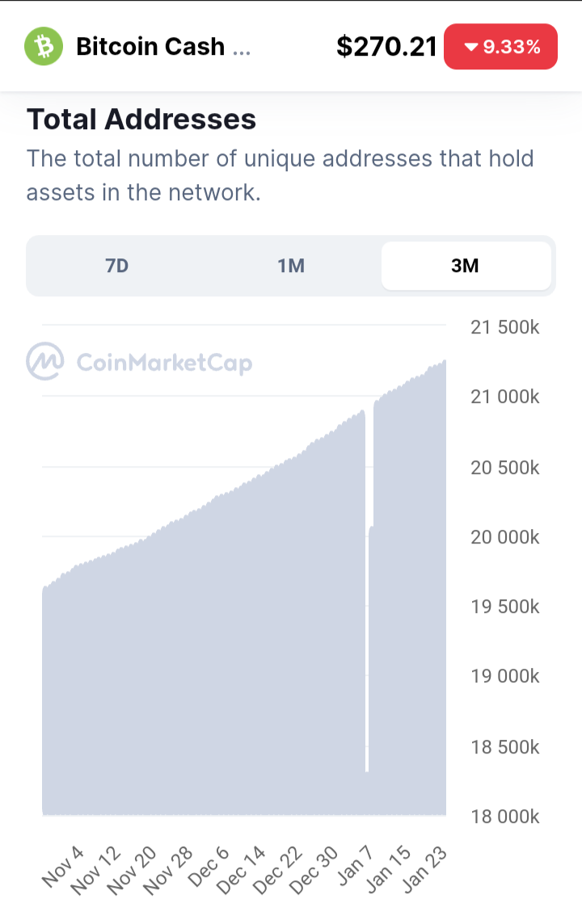Select the 1M time range tab
This screenshot has width=582, height=924.
[x=291, y=266]
